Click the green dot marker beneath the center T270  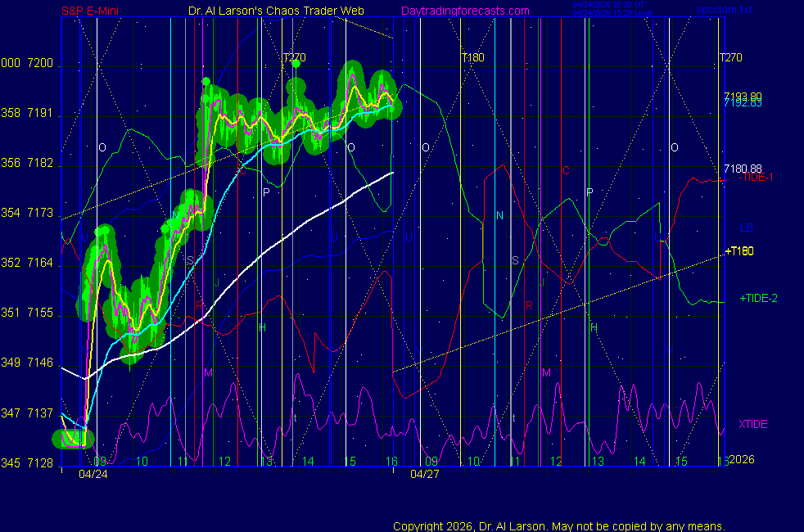tap(295, 63)
